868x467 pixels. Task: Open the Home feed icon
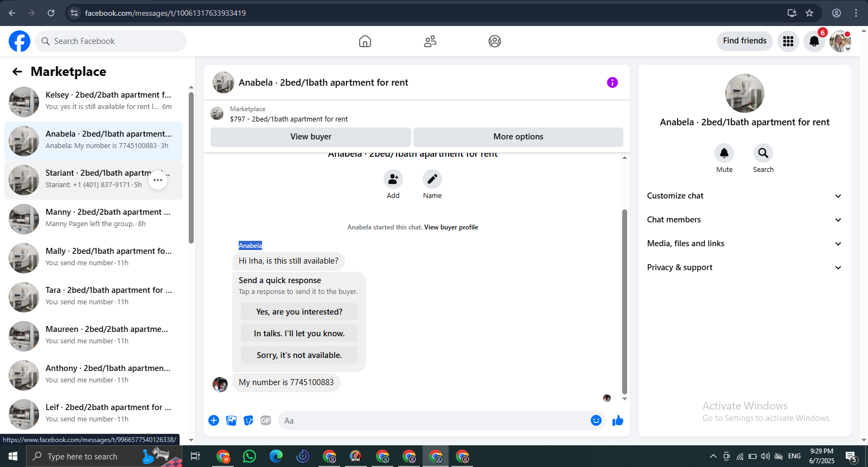[x=365, y=41]
